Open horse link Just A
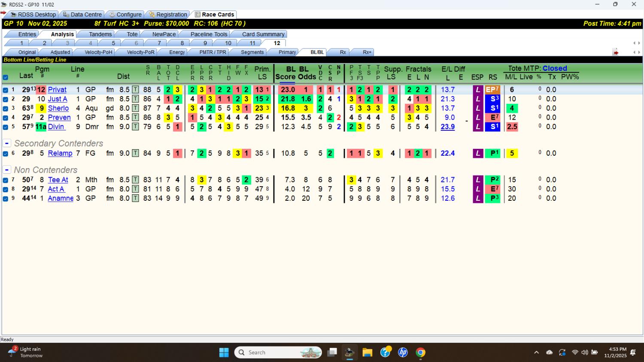Image resolution: width=644 pixels, height=362 pixels. coord(58,99)
